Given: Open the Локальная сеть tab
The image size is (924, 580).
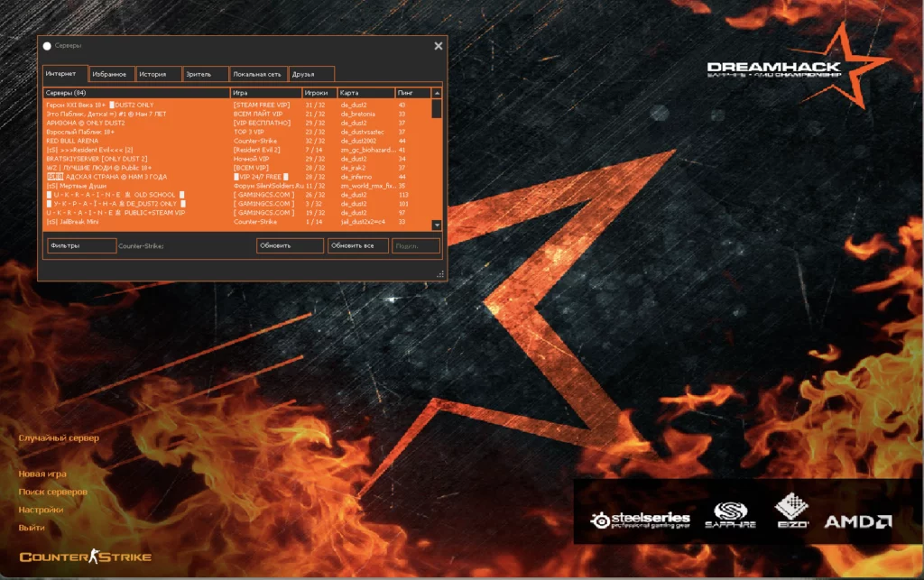Looking at the screenshot, I should (x=257, y=74).
